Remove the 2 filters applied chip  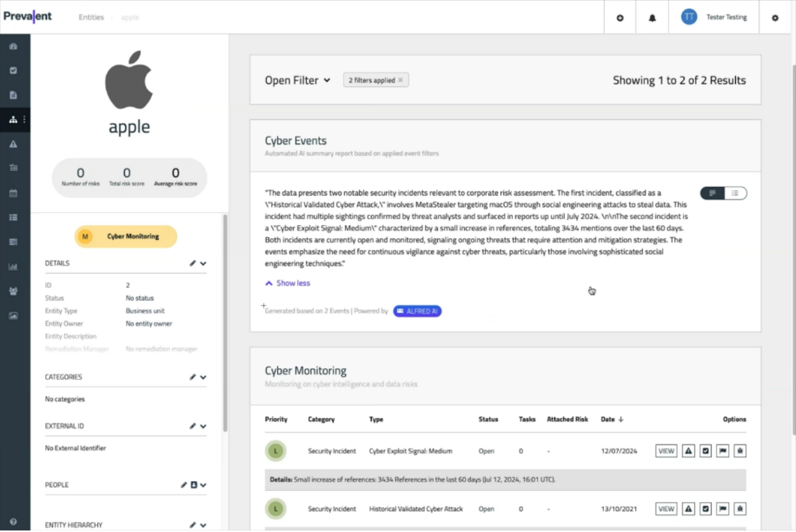click(x=400, y=80)
